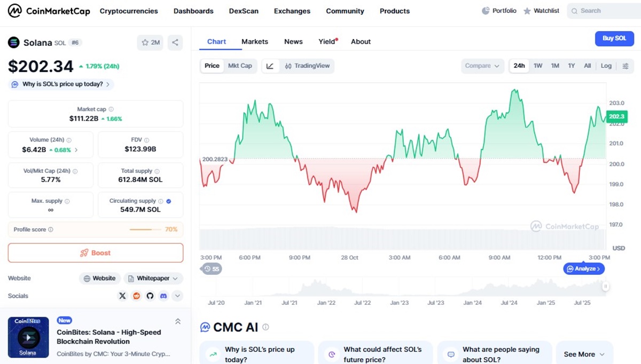This screenshot has height=364, width=641.
Task: Select the 1W time range
Action: coord(538,66)
